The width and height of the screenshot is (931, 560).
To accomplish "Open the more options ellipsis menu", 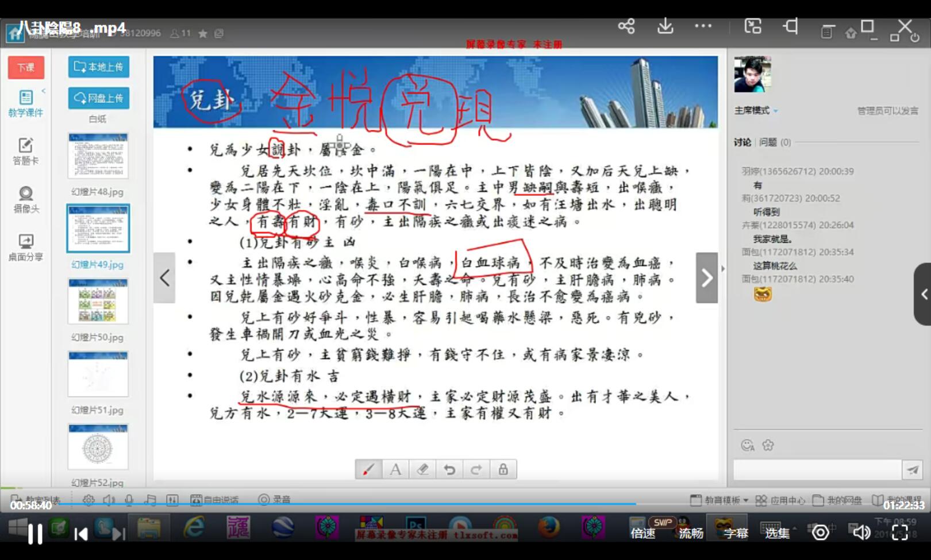I will click(x=703, y=26).
